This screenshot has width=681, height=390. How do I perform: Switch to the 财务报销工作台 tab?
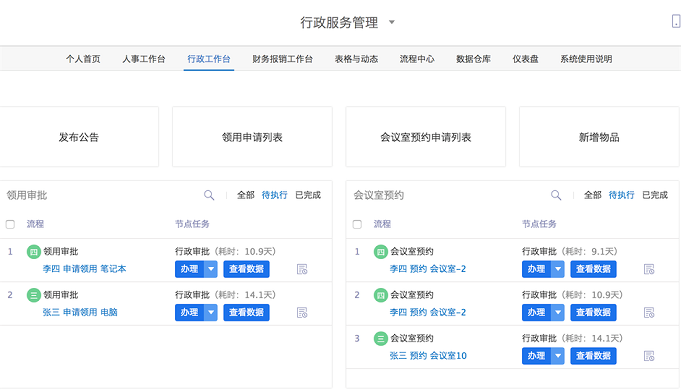(x=282, y=59)
